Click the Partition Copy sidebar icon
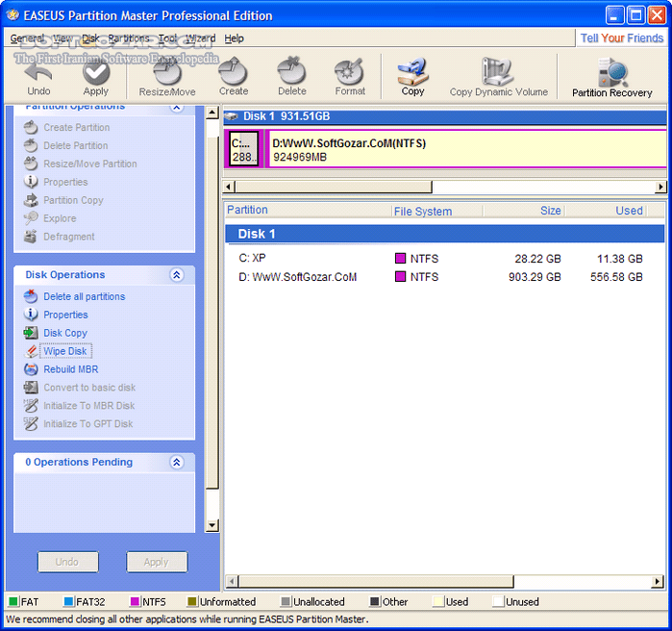This screenshot has width=672, height=631. tap(31, 200)
